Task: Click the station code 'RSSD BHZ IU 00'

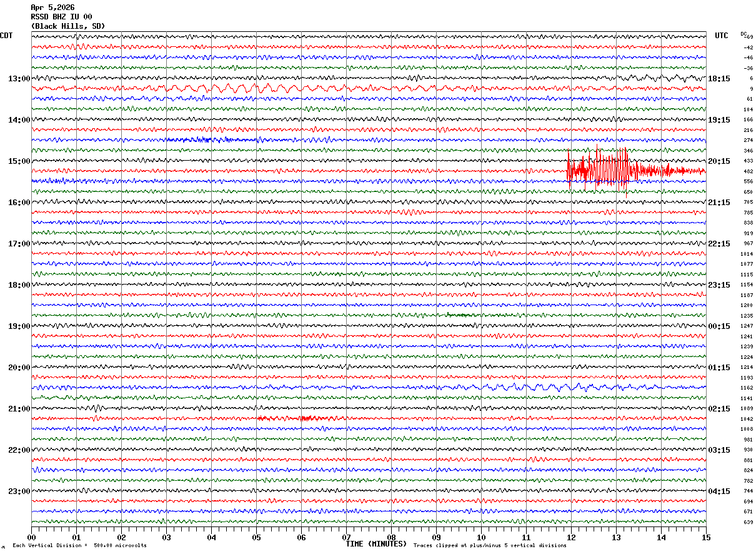Action: (61, 17)
